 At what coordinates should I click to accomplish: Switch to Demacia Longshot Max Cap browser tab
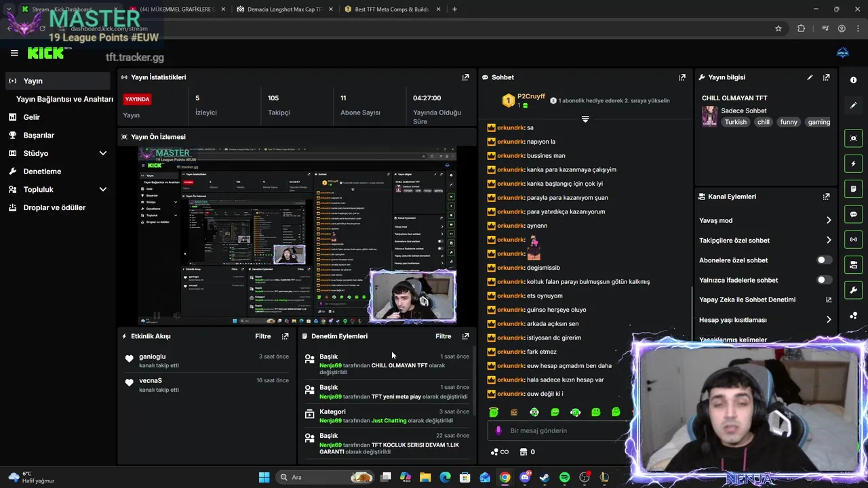[x=283, y=9]
